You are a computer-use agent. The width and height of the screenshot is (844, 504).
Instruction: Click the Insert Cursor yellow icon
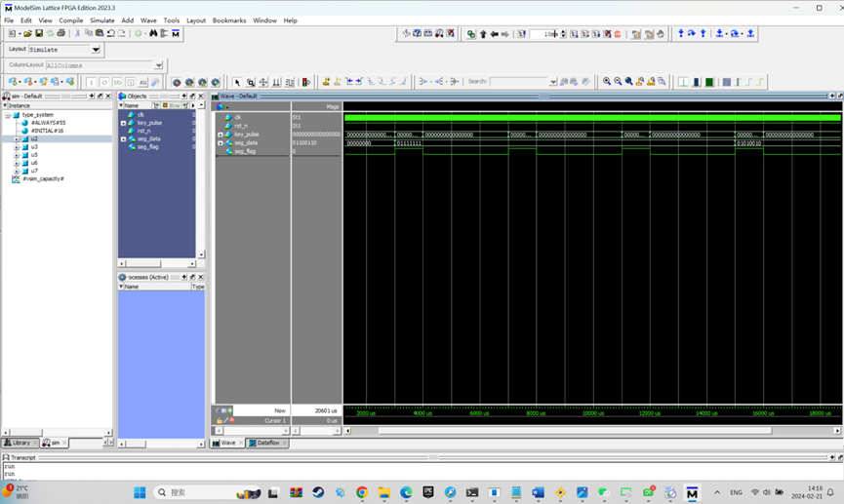(326, 81)
